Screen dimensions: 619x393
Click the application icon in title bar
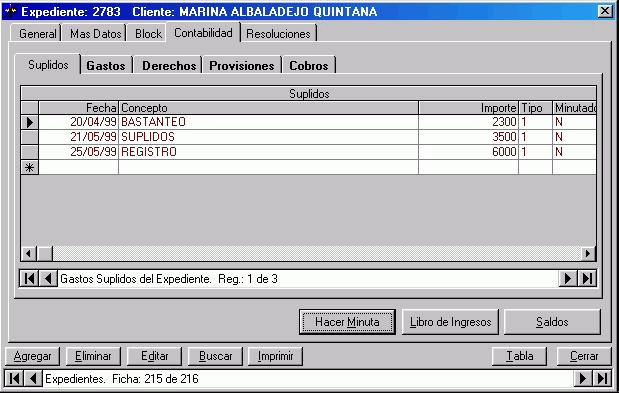pyautogui.click(x=11, y=11)
